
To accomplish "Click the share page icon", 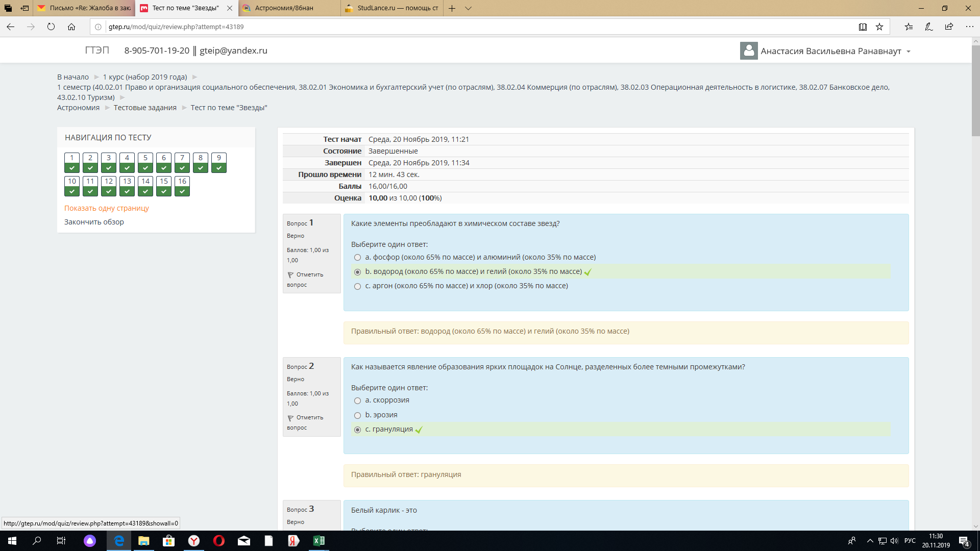I will tap(949, 27).
